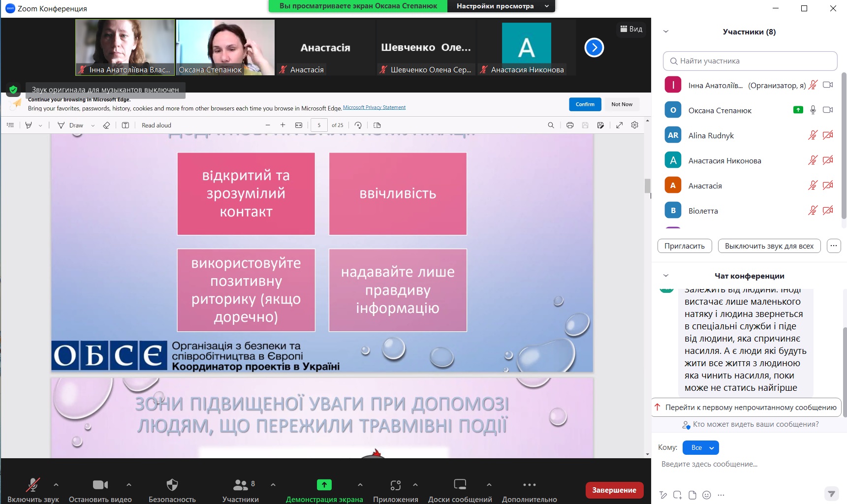Open the Вид menu in the video strip
The height and width of the screenshot is (504, 847).
(631, 29)
